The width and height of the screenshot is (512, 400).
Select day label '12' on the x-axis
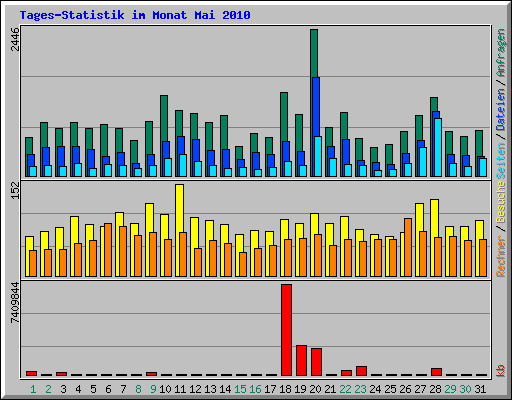click(x=195, y=389)
